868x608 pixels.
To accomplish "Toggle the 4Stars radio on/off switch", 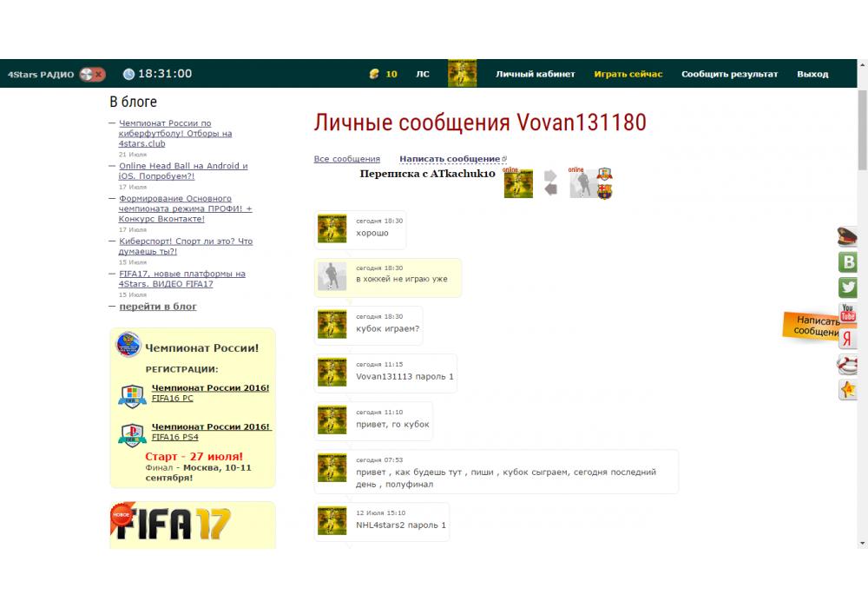I will 92,74.
